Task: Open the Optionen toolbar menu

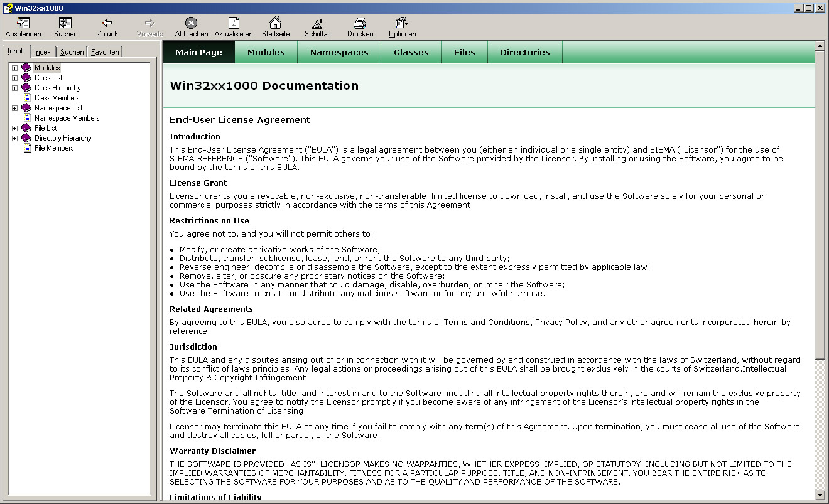Action: 402,23
